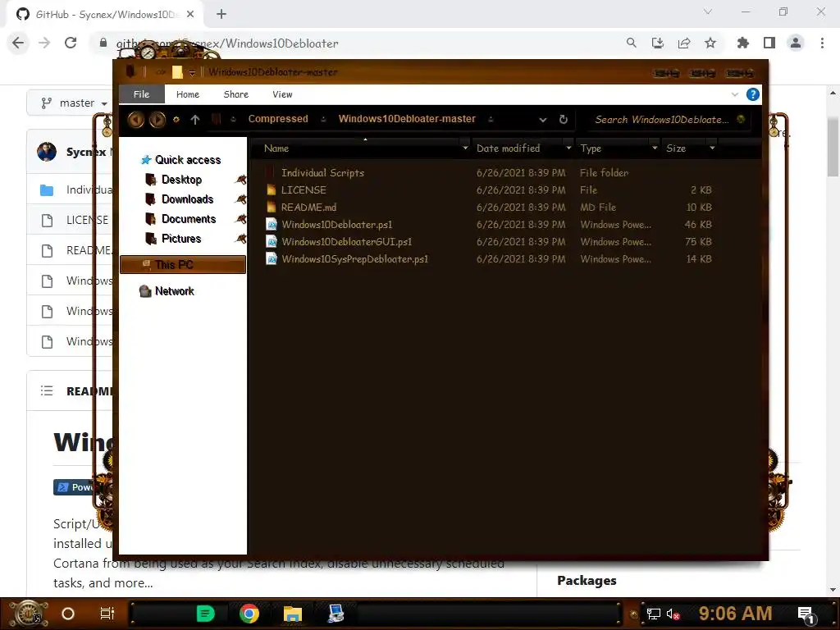Open Customize Quick Access Toolbar dropdown
840x630 pixels.
coord(192,72)
